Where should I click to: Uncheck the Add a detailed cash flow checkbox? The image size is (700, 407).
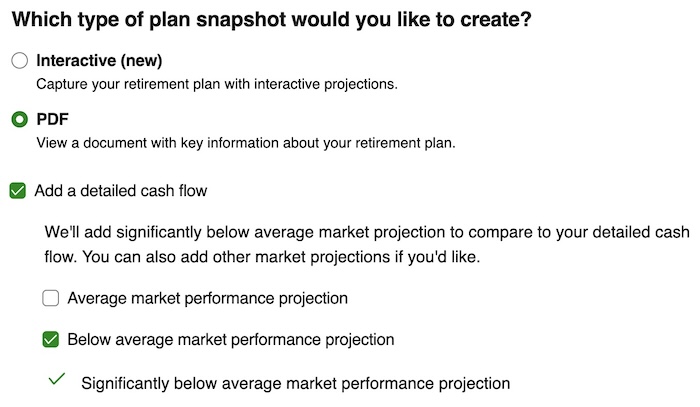click(17, 190)
